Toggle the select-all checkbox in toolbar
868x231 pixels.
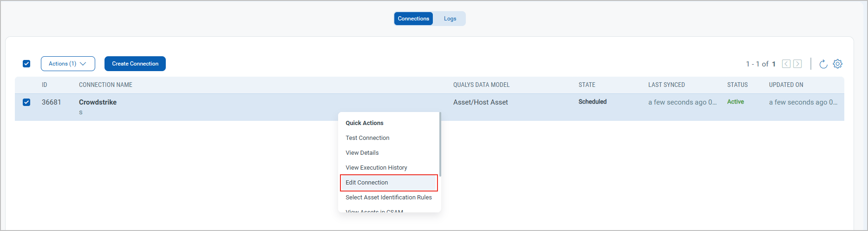[26, 64]
